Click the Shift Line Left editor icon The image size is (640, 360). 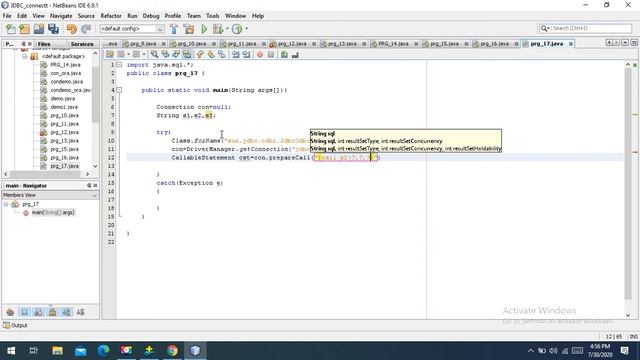coord(236,54)
